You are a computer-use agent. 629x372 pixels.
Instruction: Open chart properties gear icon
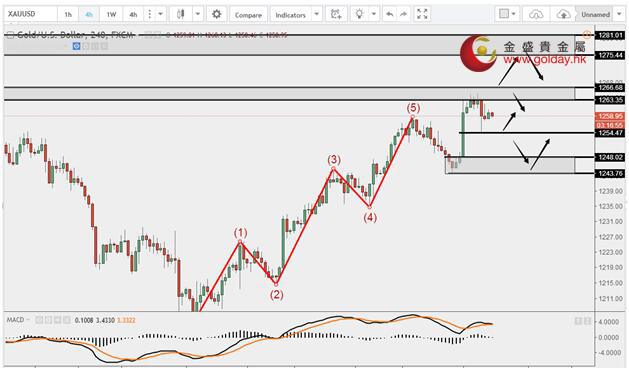(x=216, y=14)
